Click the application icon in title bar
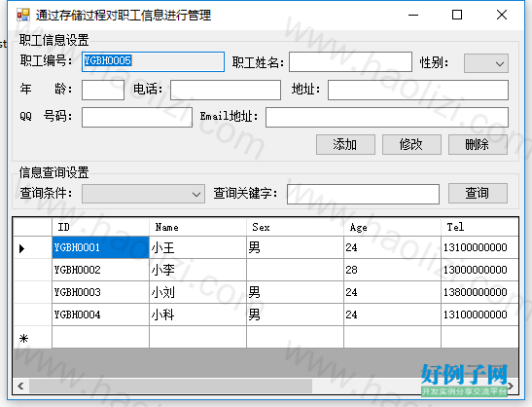Screen dimensions: 532x407 click(23, 15)
